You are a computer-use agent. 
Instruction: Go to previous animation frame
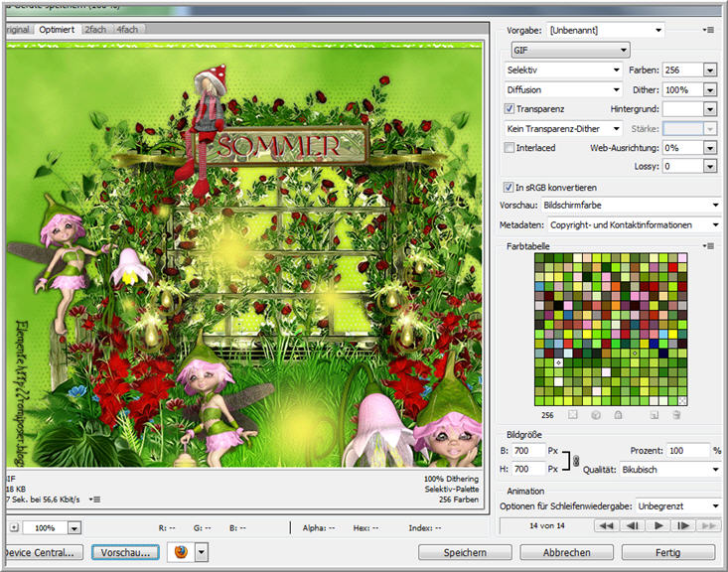point(632,525)
